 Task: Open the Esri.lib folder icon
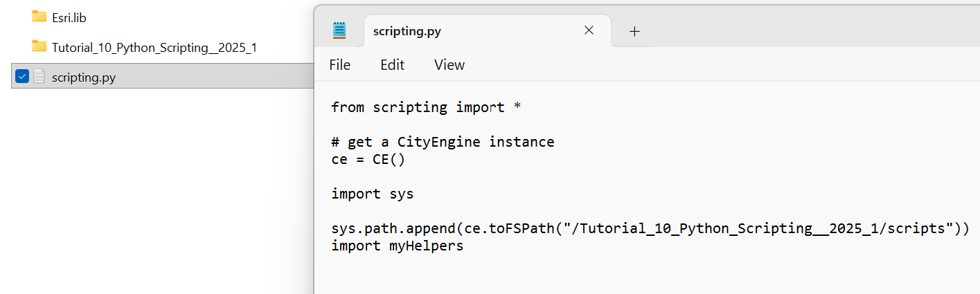(39, 17)
